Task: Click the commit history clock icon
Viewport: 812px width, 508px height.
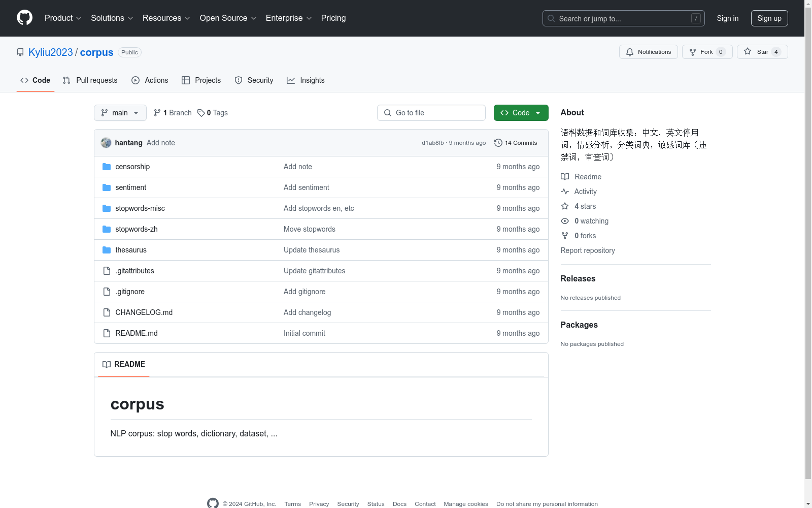Action: tap(498, 143)
